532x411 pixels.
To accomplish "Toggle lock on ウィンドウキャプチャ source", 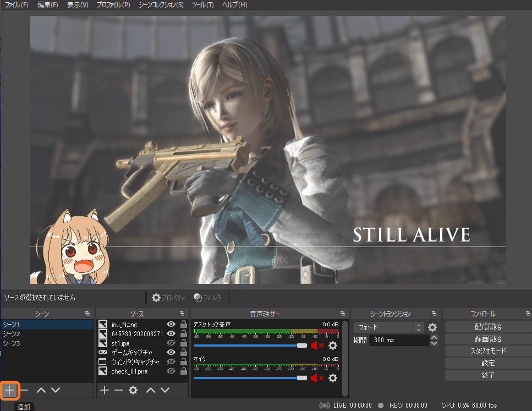I will point(184,362).
